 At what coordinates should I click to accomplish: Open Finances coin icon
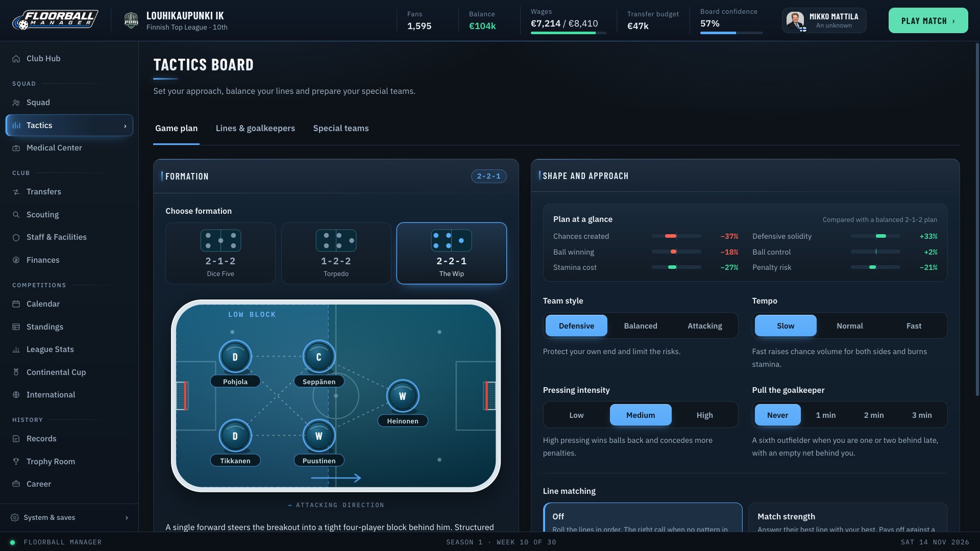pos(16,260)
